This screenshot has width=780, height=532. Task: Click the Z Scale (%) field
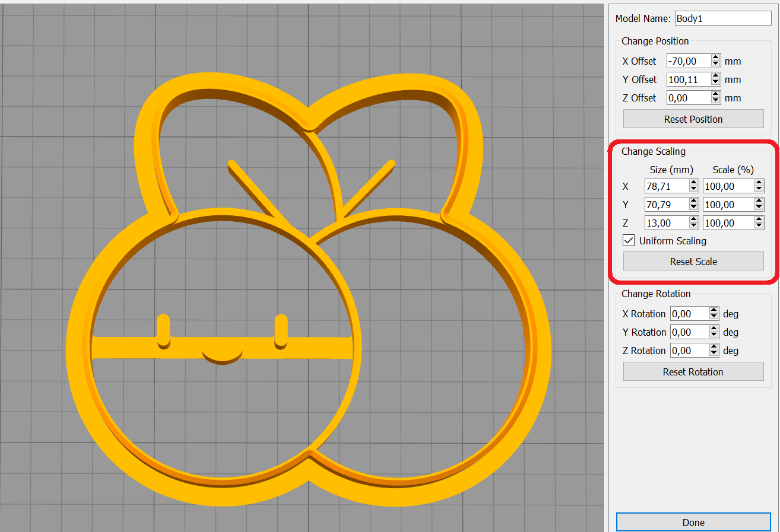click(728, 223)
